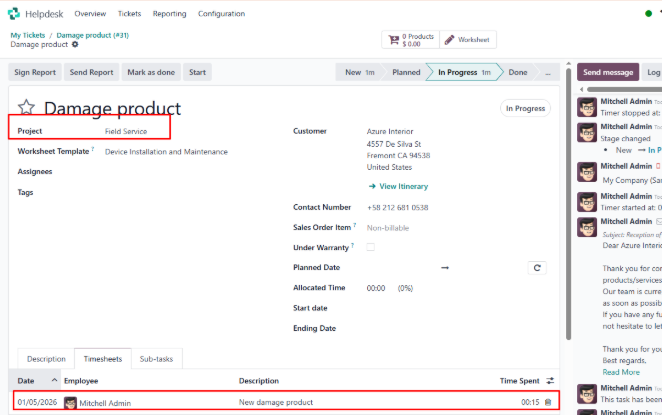Screen dimensions: 667x415
Task: Follow the View Itinerary link
Action: tap(398, 186)
